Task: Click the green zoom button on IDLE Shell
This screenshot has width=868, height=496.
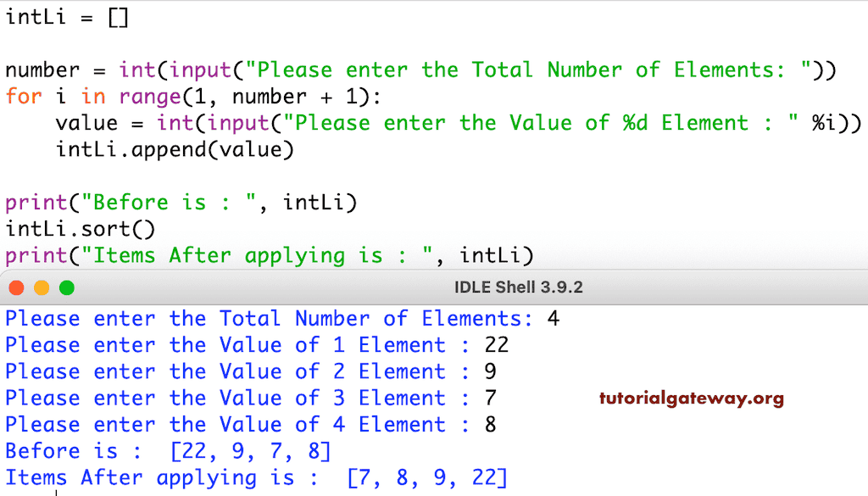Action: (x=67, y=287)
